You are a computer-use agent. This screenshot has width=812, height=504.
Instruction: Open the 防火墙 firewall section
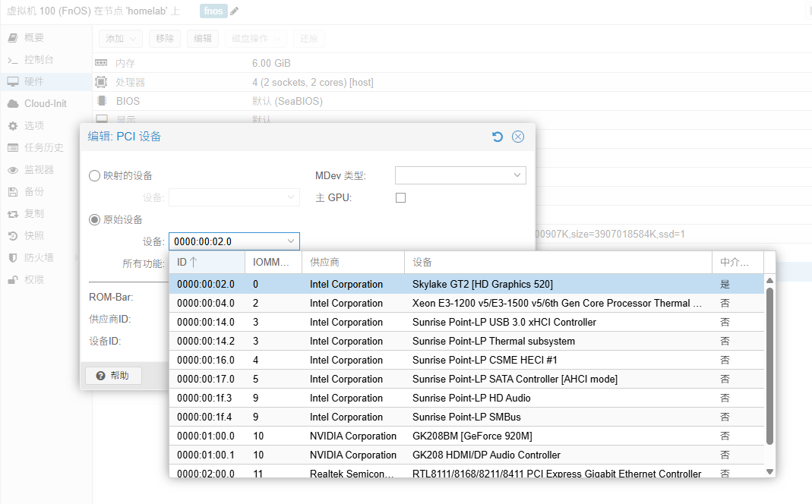(x=39, y=257)
